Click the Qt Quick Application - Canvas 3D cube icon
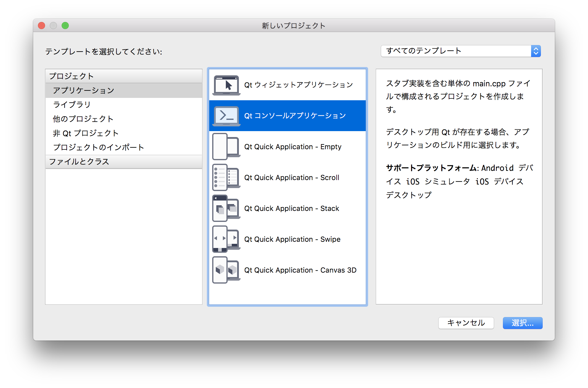This screenshot has width=588, height=388. 226,270
